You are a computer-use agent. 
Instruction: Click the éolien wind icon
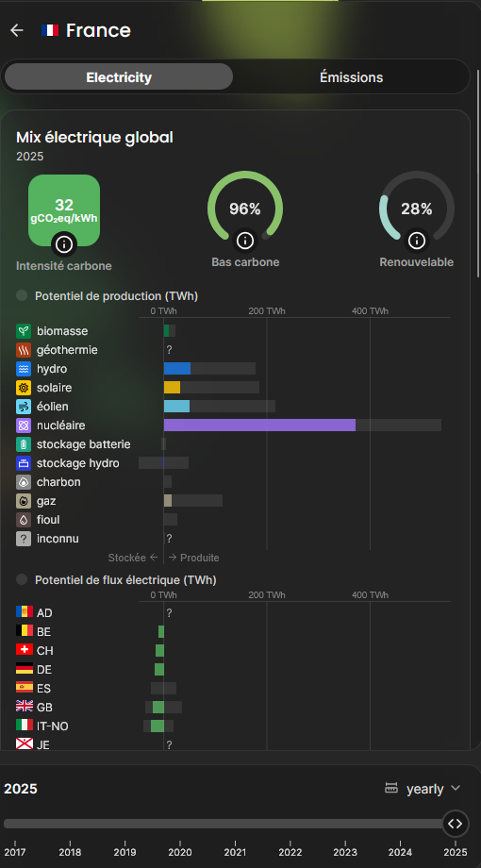[x=24, y=407]
